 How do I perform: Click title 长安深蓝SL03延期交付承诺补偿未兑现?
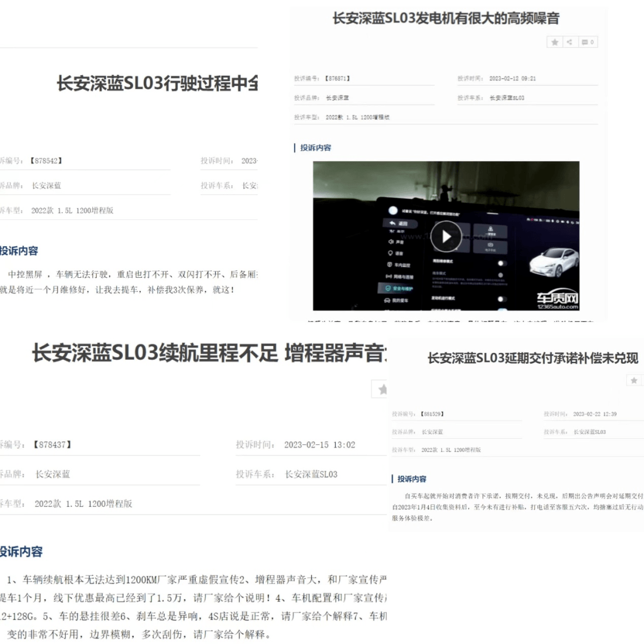533,358
